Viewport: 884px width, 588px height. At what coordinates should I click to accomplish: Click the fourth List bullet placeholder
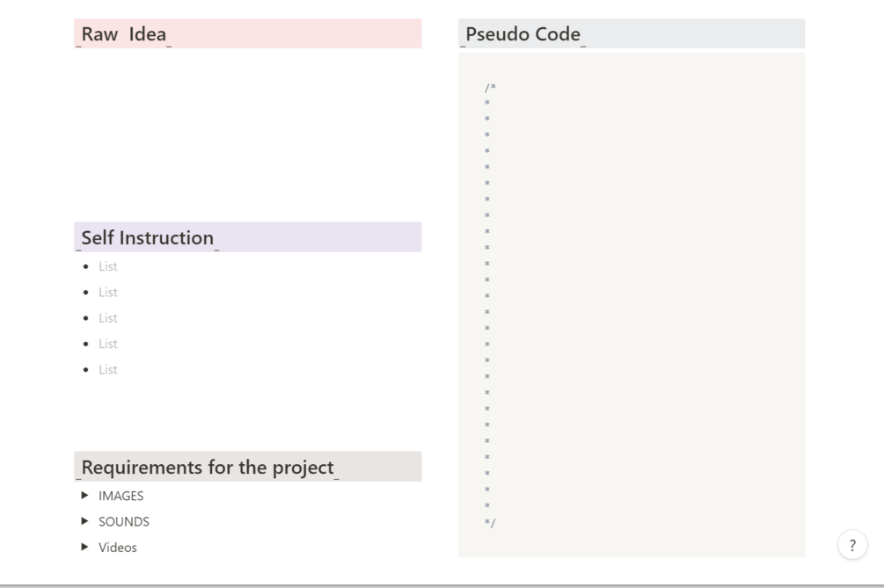(108, 344)
